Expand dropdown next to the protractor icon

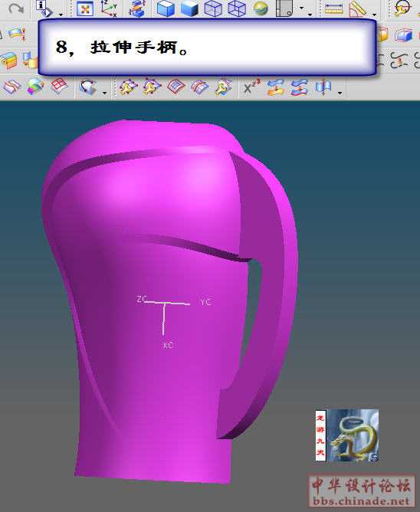(x=374, y=15)
